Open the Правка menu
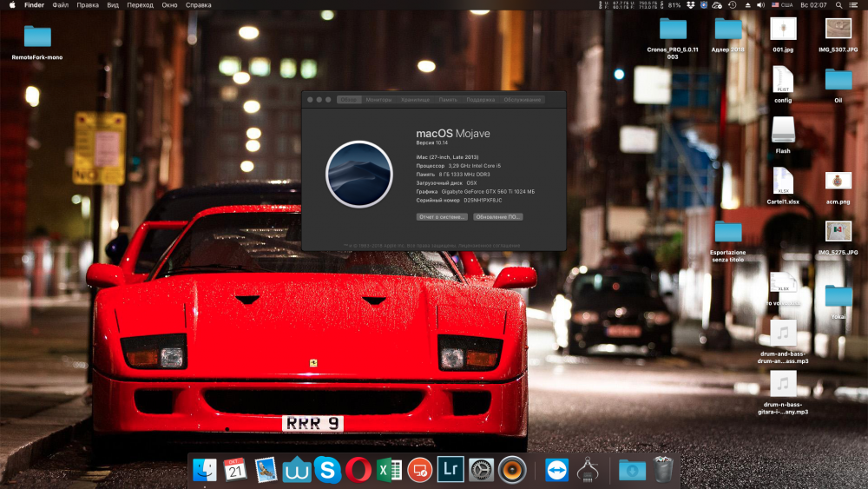 click(88, 5)
